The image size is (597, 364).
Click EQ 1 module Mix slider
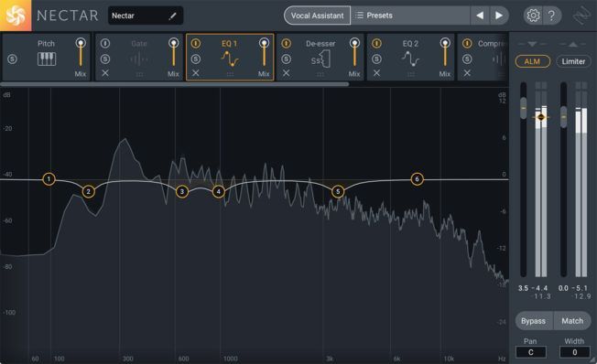pos(264,53)
